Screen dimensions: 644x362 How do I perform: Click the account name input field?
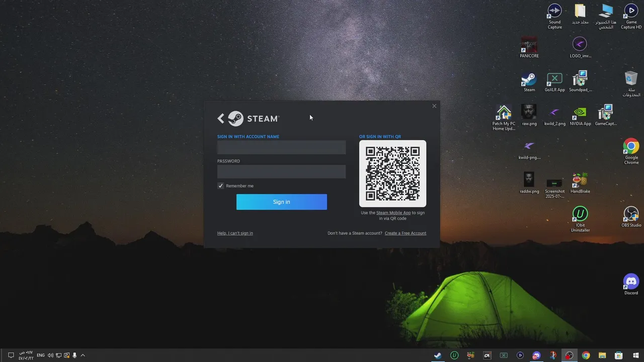click(x=281, y=147)
